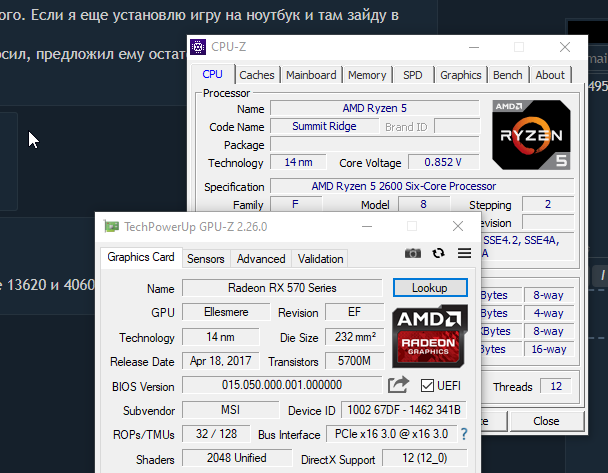The image size is (608, 473).
Task: Close the CPU-Z window with X
Action: [565, 47]
